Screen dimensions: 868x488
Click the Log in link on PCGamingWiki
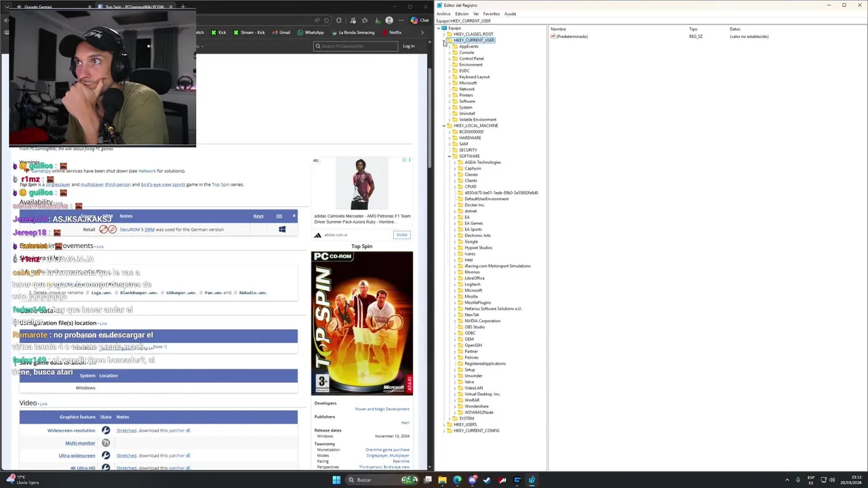[408, 46]
